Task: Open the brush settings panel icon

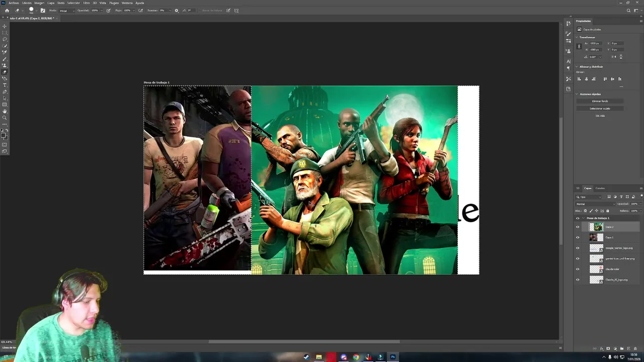Action: [x=43, y=11]
